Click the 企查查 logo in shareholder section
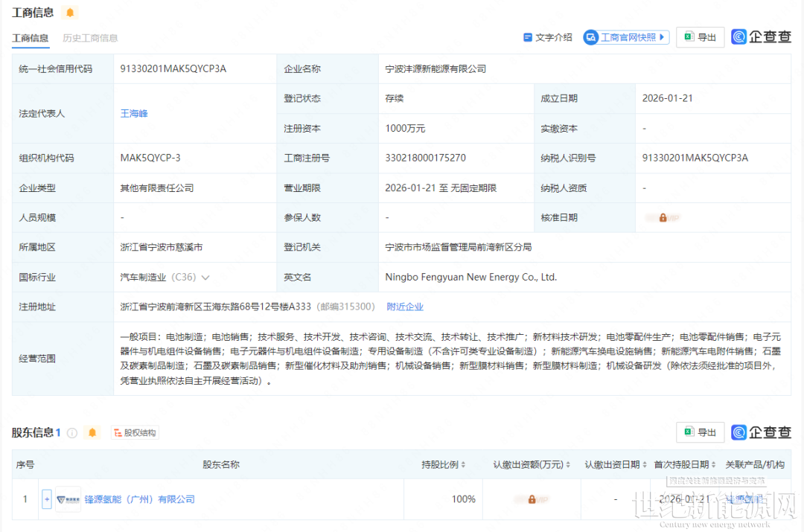The image size is (804, 532). [761, 432]
